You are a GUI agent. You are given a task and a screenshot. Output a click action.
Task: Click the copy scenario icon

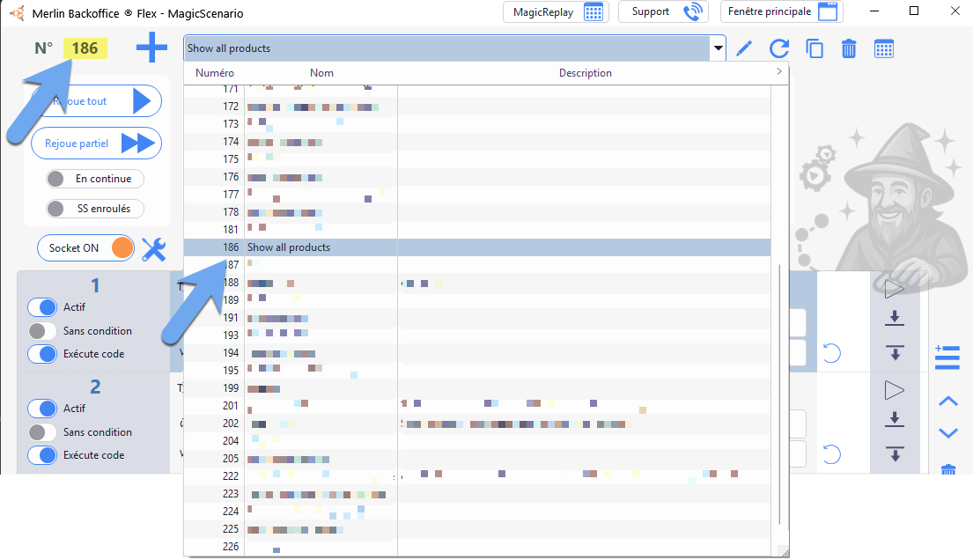click(x=815, y=48)
